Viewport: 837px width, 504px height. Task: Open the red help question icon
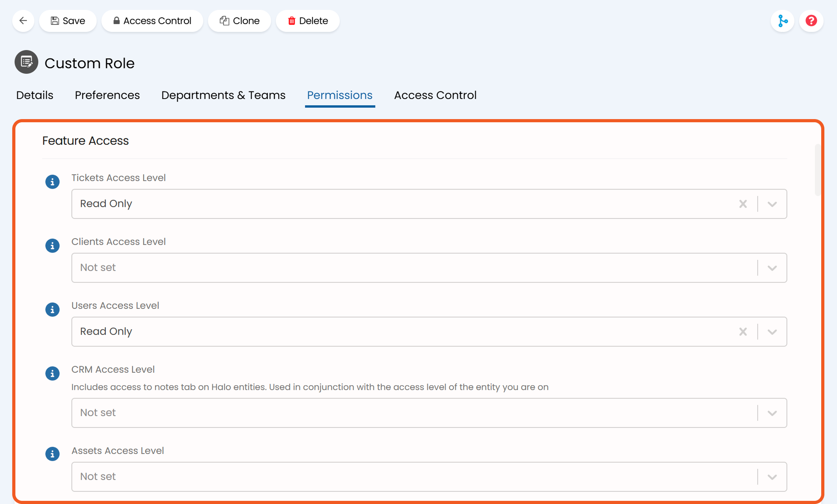point(811,21)
